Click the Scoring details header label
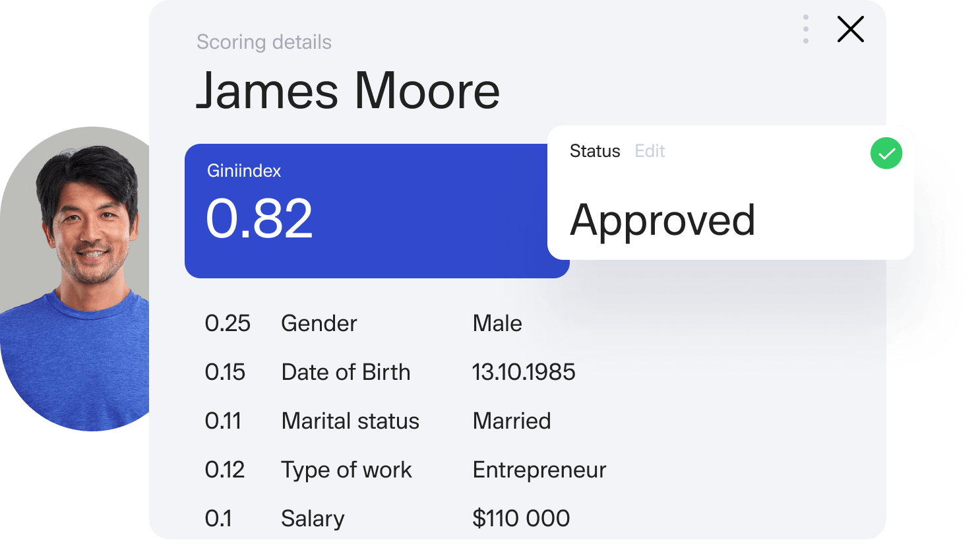 264,42
